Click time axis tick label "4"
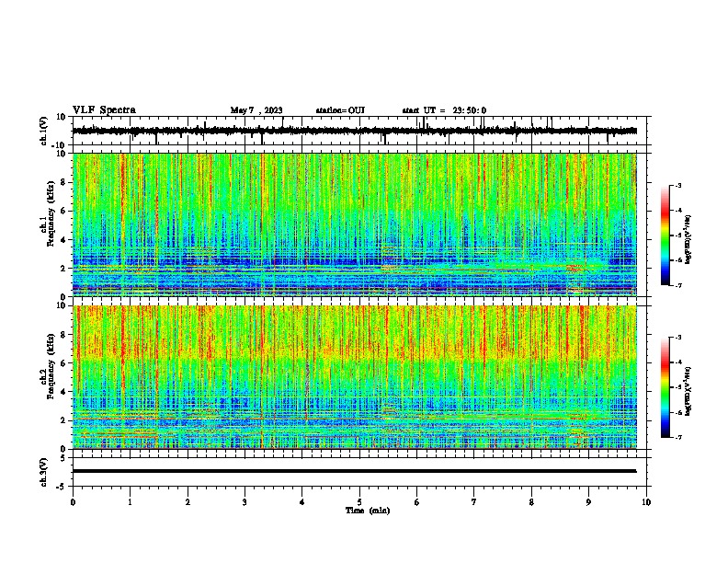The height and width of the screenshot is (563, 728). 302,502
